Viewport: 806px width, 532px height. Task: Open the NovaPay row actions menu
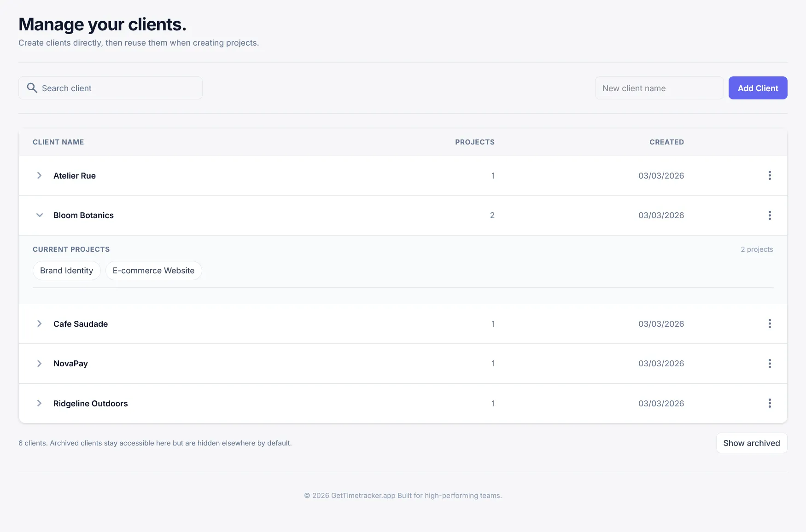[769, 364]
